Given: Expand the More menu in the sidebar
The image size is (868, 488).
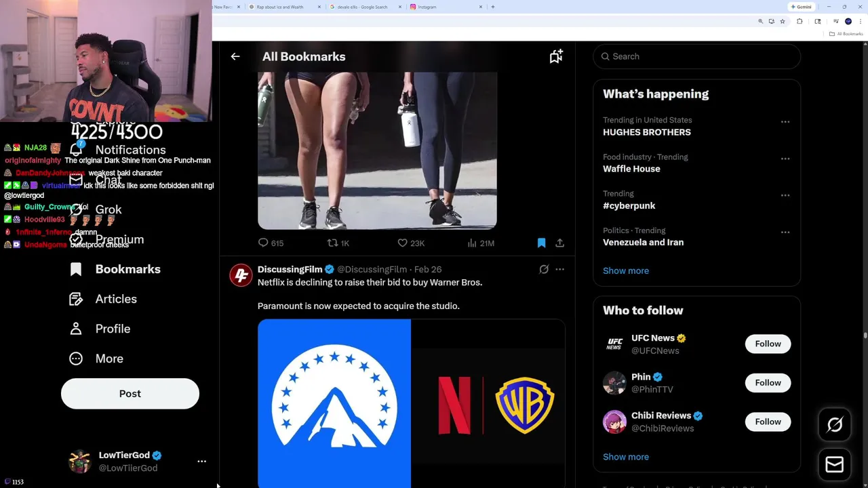Looking at the screenshot, I should [x=96, y=359].
